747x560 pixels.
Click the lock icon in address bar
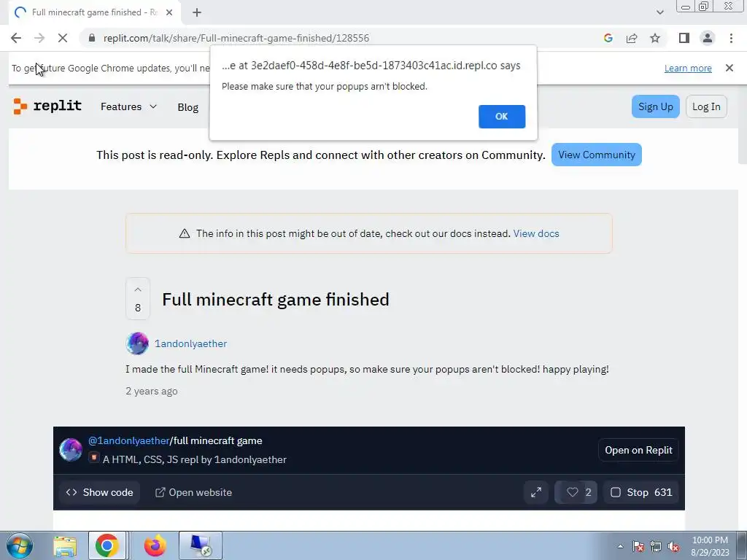(91, 38)
